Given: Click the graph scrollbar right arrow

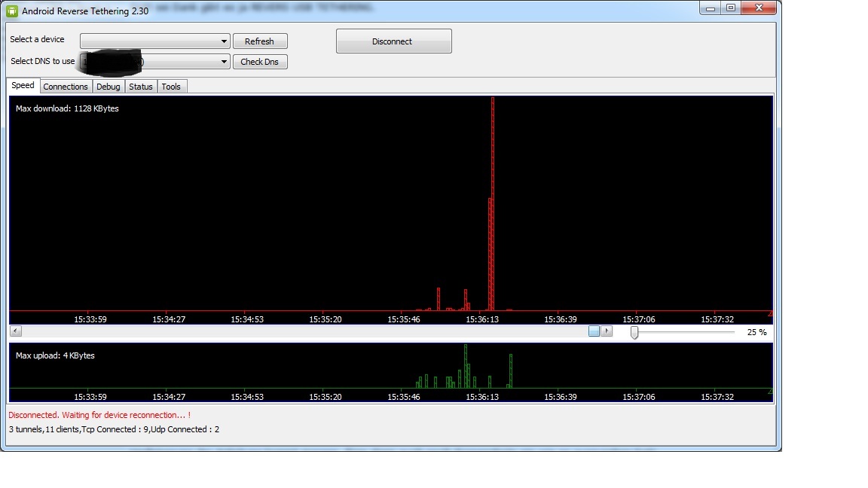Looking at the screenshot, I should point(607,331).
